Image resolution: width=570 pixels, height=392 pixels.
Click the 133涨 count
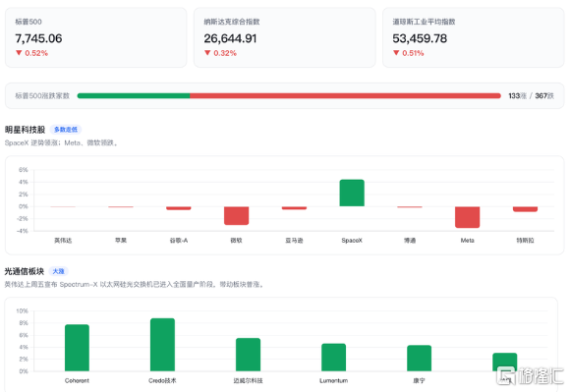pyautogui.click(x=517, y=96)
